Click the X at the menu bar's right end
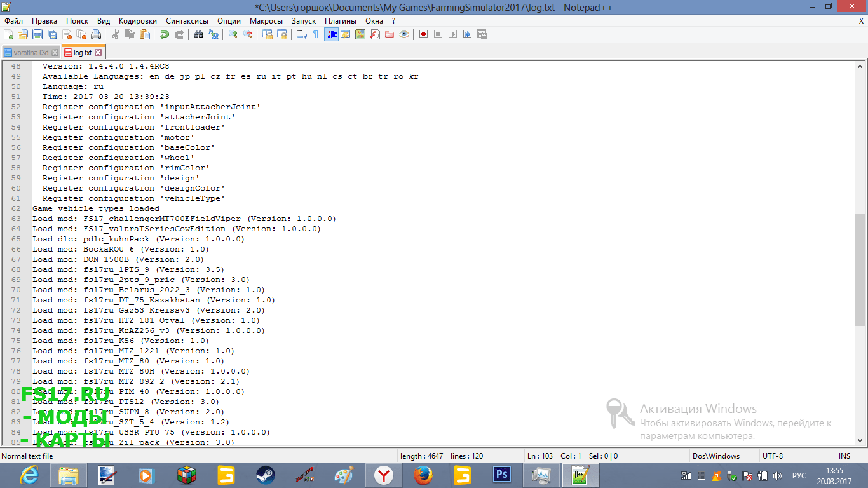The image size is (868, 488). click(x=861, y=21)
